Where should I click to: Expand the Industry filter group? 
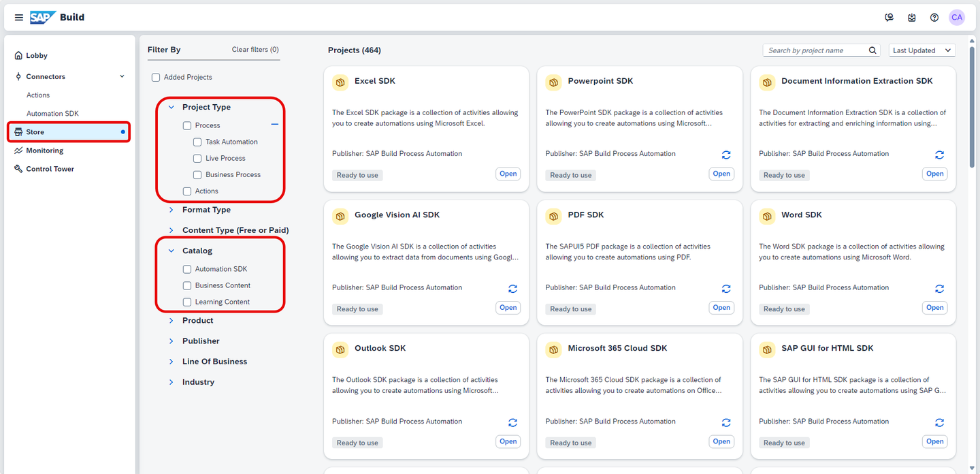click(x=171, y=382)
